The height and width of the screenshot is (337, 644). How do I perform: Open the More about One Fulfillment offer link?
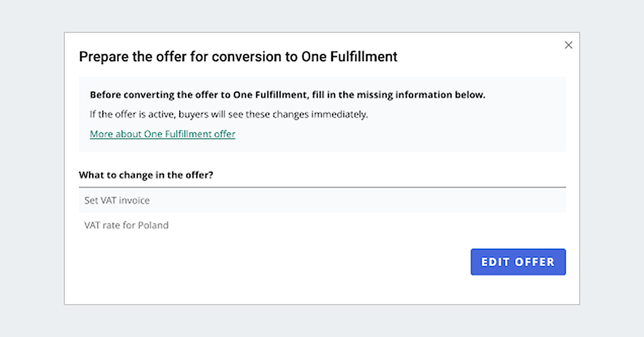click(162, 134)
